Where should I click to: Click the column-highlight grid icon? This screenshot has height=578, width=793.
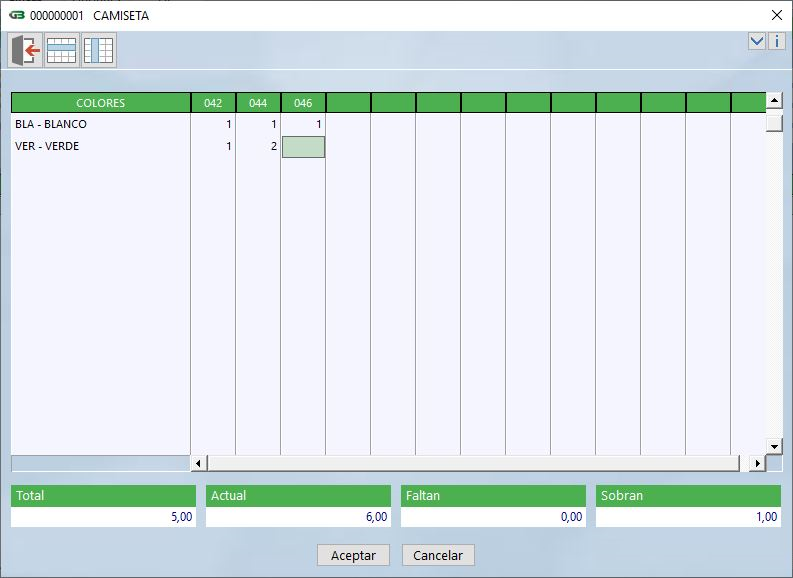99,50
